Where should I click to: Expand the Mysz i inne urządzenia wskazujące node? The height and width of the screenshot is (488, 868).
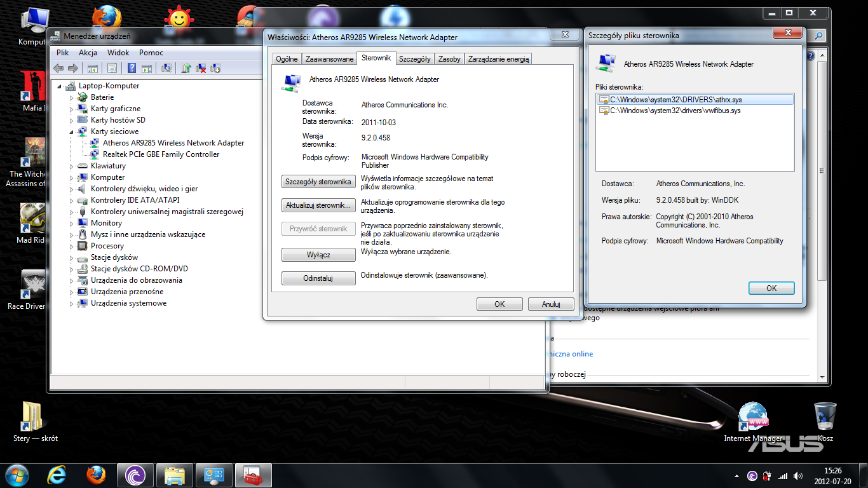72,235
